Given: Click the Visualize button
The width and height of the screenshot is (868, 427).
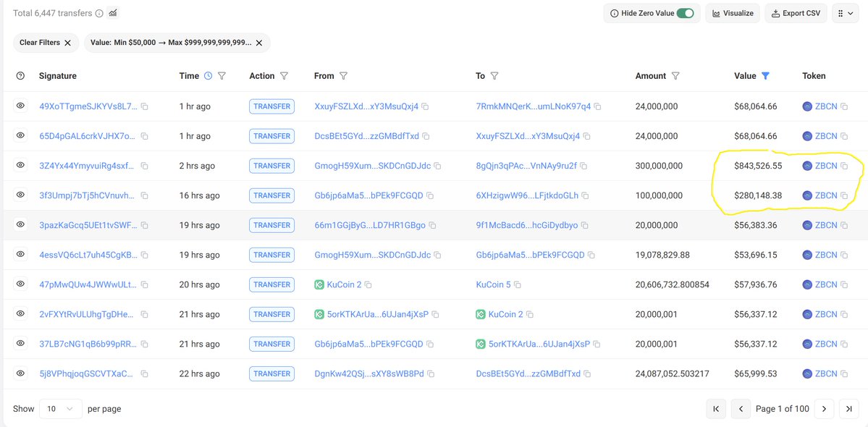Looking at the screenshot, I should 733,13.
